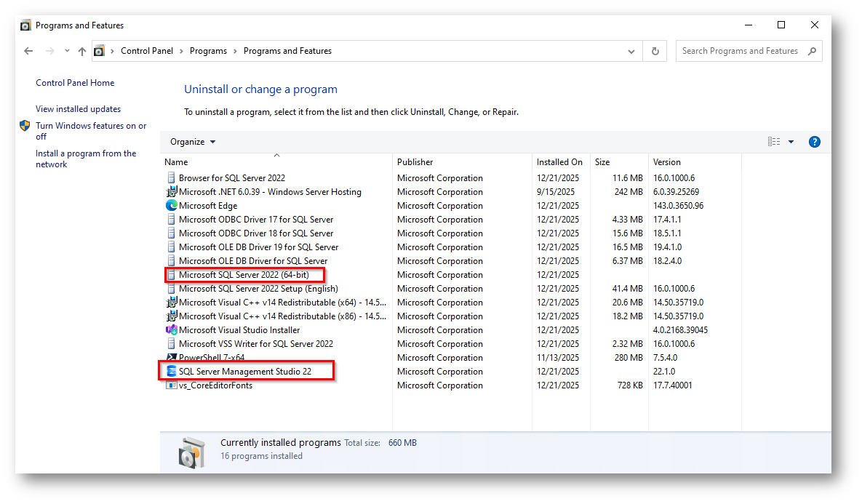Open the Recent locations chevron dropdown
The height and width of the screenshot is (504, 862).
(67, 51)
